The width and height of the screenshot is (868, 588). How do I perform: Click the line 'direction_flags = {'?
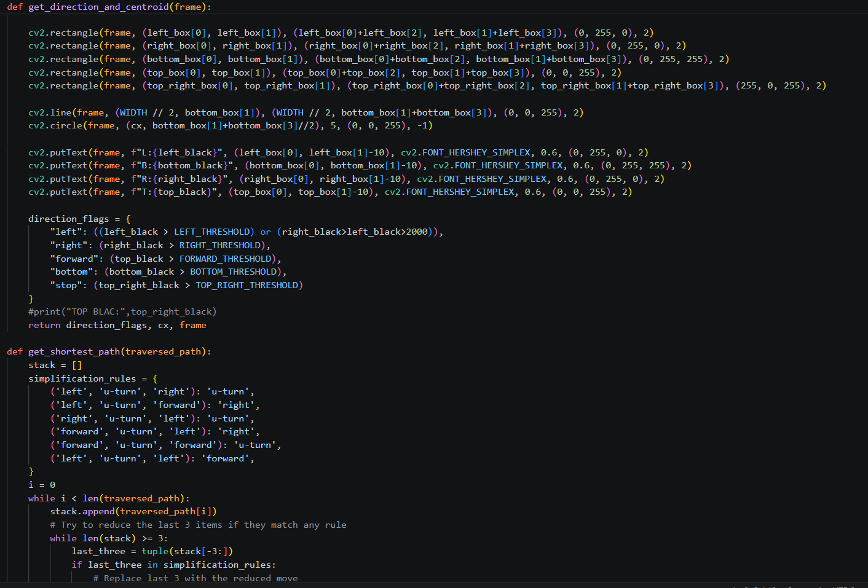tap(79, 219)
